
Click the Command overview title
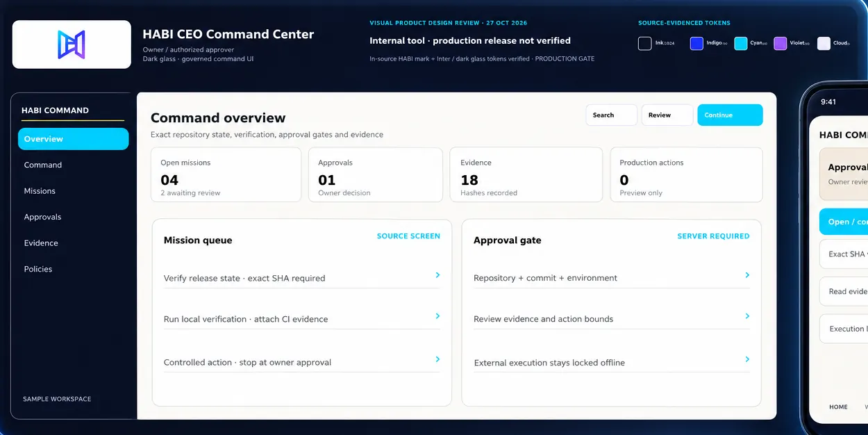218,118
